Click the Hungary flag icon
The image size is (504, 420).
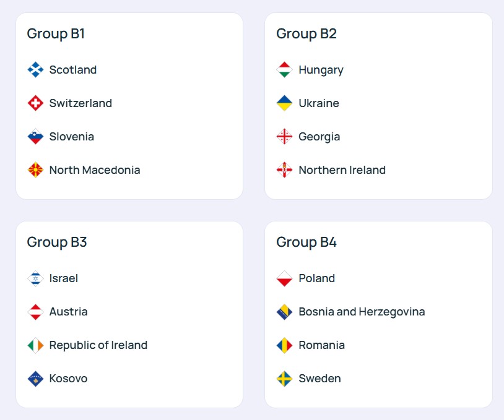click(284, 70)
